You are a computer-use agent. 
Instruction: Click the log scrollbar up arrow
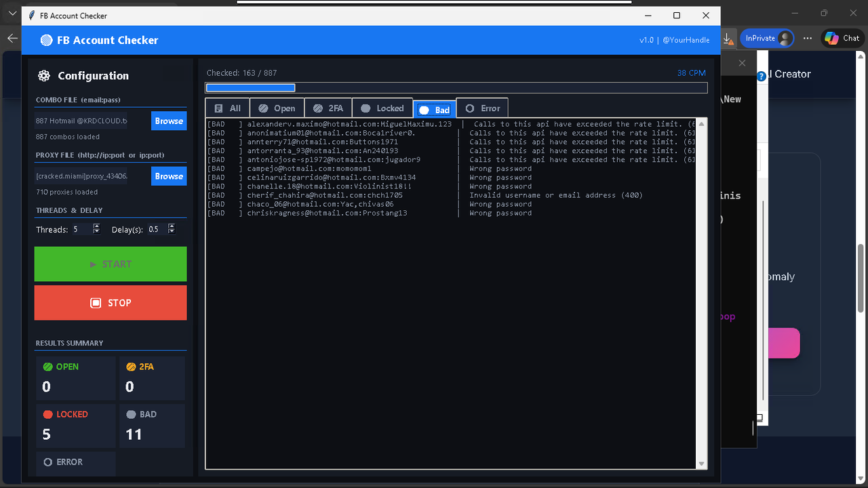[x=701, y=123]
